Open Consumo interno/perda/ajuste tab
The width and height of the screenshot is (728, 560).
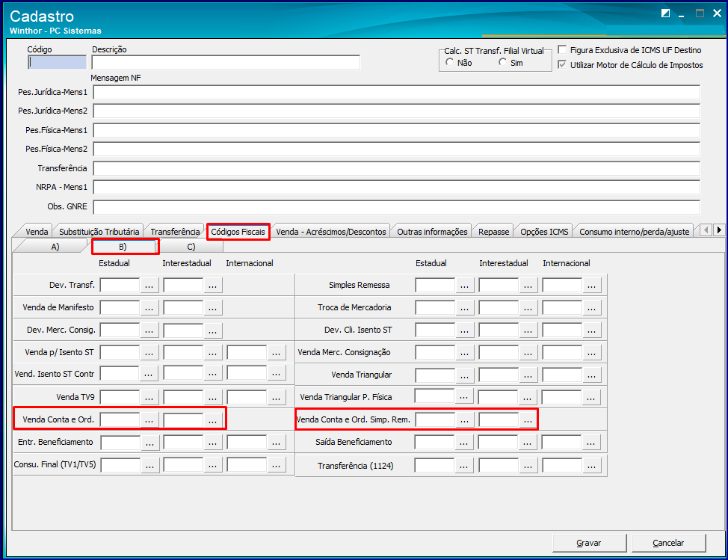pos(635,231)
